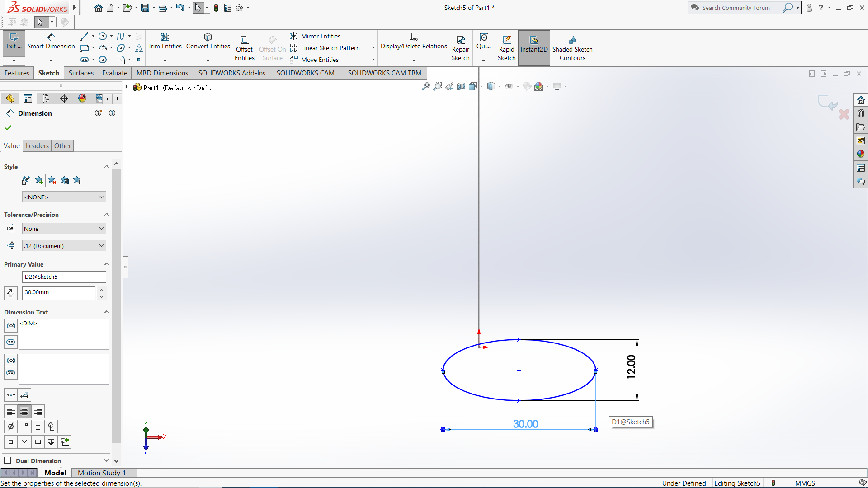Collapse the Primary Value section
Screen dimensions: 868x488
coord(107,264)
